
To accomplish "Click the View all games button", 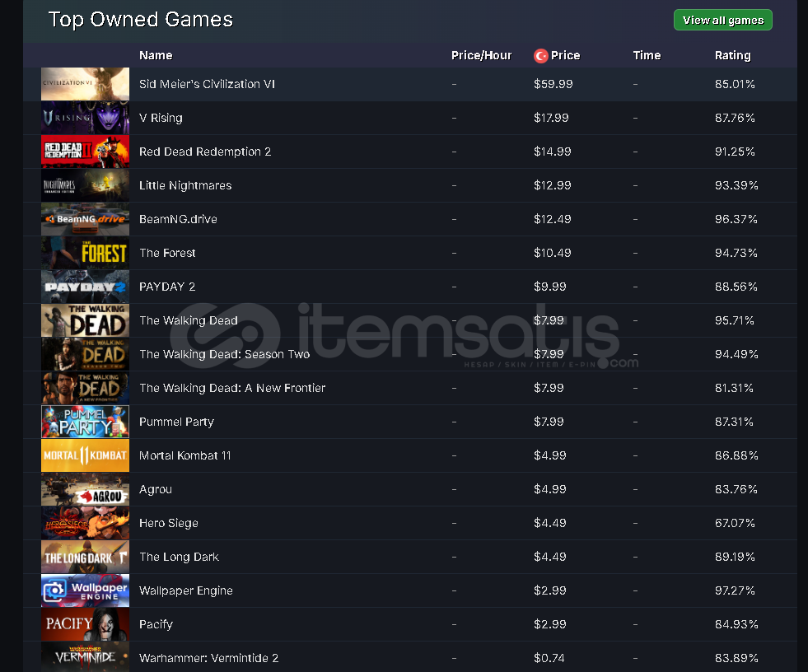I will tap(722, 20).
